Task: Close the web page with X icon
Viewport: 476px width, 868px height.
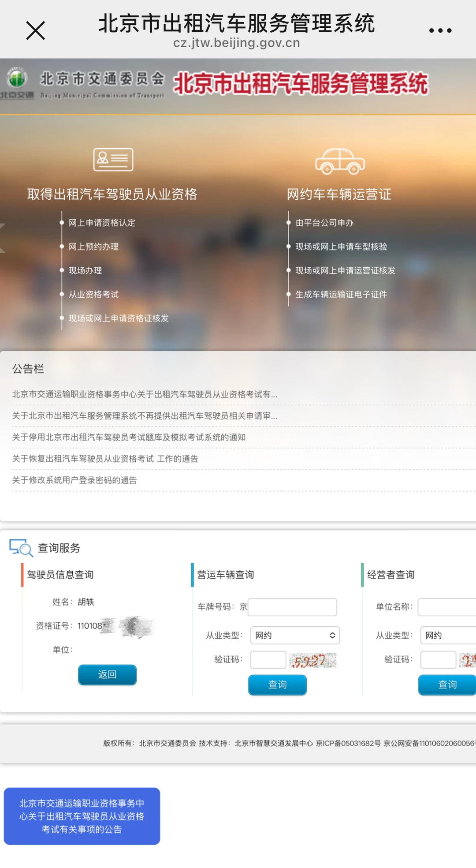Action: (x=36, y=30)
